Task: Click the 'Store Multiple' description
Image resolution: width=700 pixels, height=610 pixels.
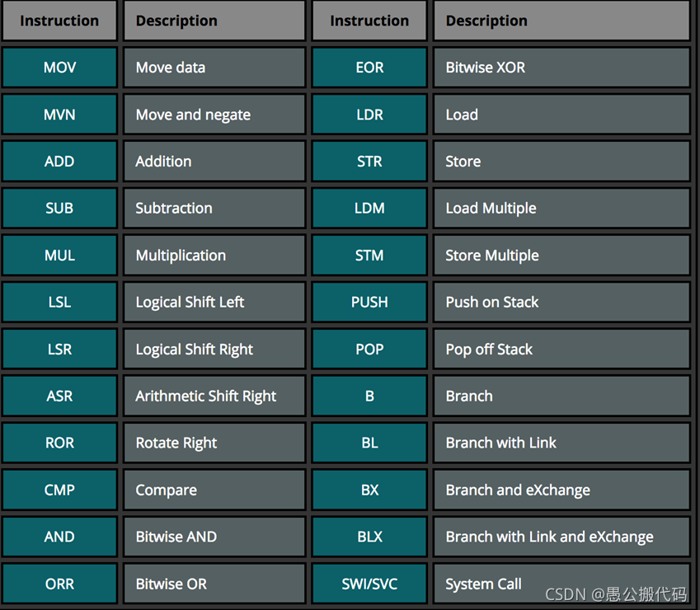Action: point(562,256)
